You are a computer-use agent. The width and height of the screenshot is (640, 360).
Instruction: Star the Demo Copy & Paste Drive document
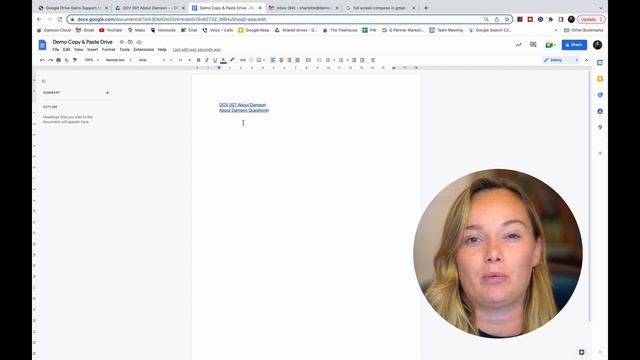[122, 42]
